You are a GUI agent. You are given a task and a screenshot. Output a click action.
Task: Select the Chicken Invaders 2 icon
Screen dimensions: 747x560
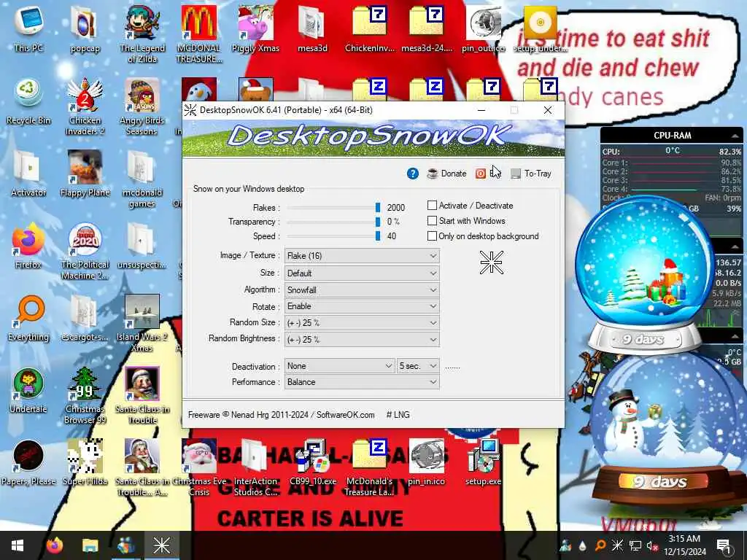coord(85,106)
